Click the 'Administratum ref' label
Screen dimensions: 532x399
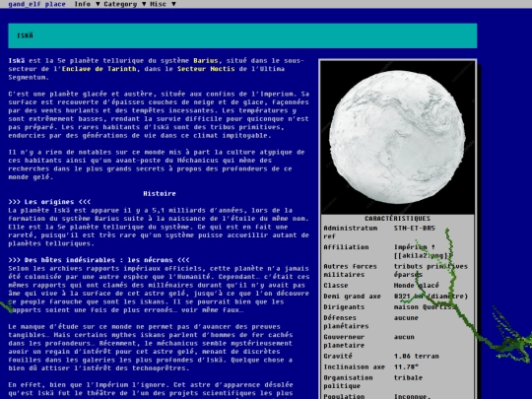point(351,233)
